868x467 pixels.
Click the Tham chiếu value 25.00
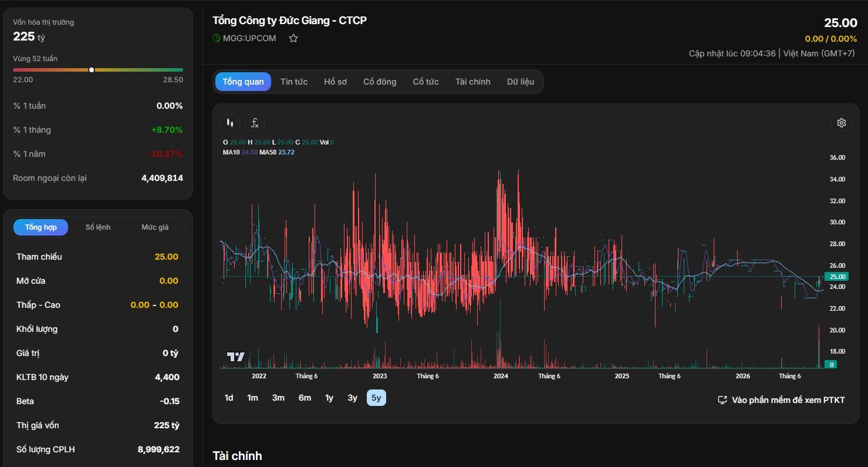point(167,257)
